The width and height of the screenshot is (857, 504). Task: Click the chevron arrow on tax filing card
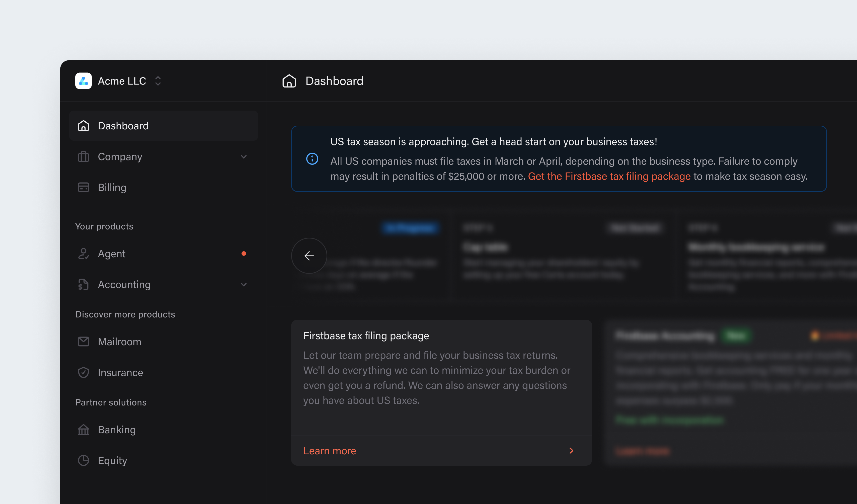[571, 451]
